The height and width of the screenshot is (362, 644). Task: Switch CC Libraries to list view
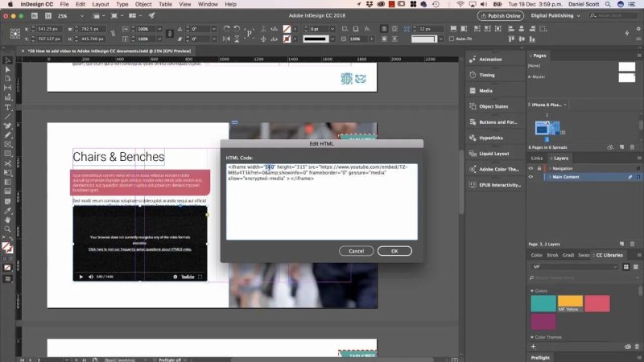[x=636, y=267]
